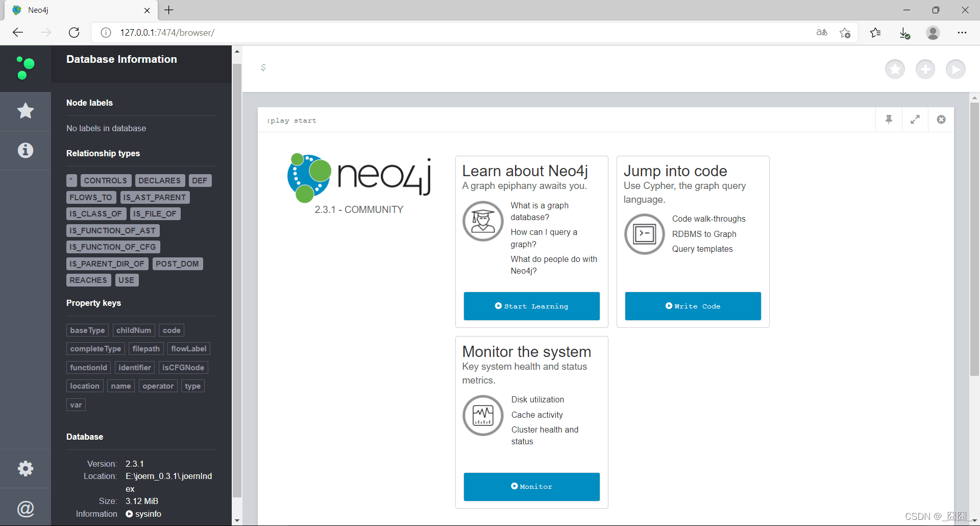
Task: Click the var property key
Action: pos(76,405)
